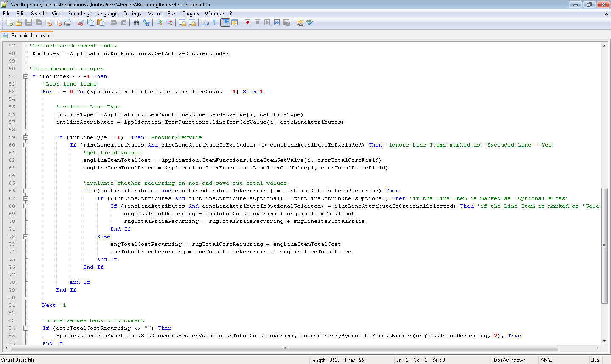Click the Zoom In magnifier icon

(160, 22)
